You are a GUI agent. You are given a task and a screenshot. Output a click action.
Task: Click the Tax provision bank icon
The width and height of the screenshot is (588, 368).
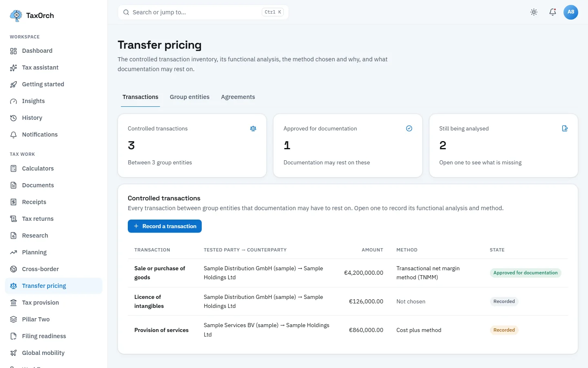click(13, 303)
